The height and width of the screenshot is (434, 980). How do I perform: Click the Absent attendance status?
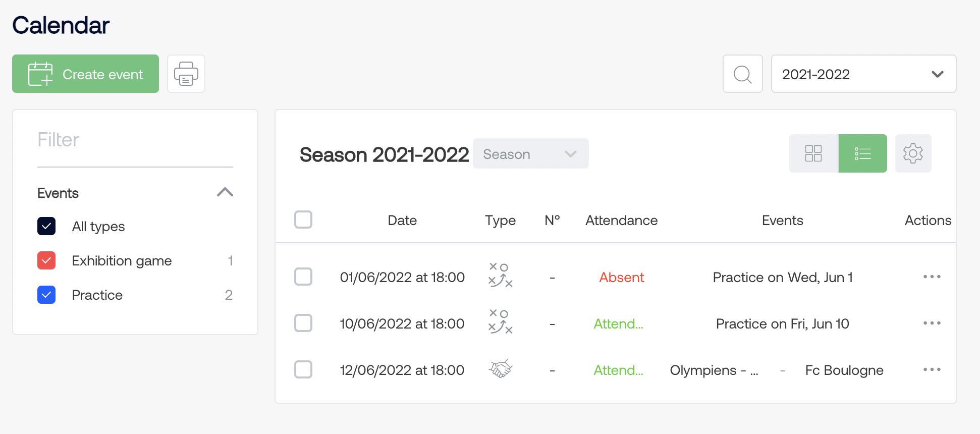coord(621,277)
